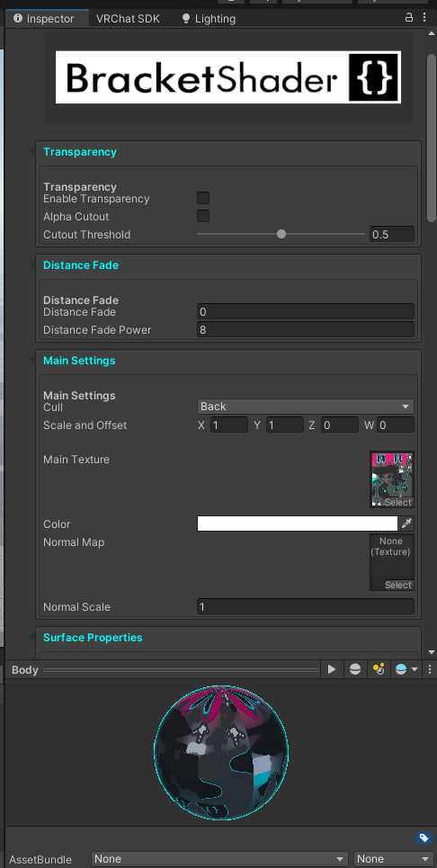Open preview environment dropdown
Screen dimensions: 437x868
tap(406, 669)
